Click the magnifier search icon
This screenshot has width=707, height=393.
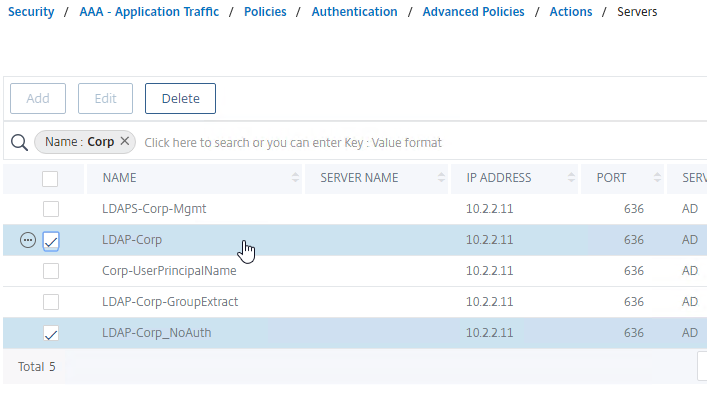click(x=19, y=142)
